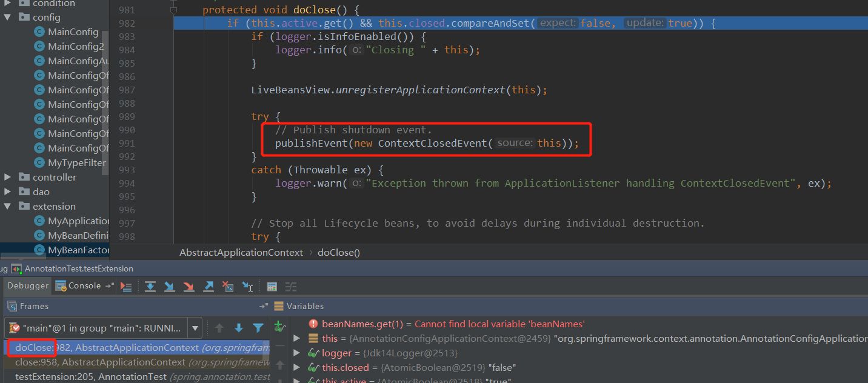
Task: Click the next frame down arrow
Action: click(x=239, y=328)
